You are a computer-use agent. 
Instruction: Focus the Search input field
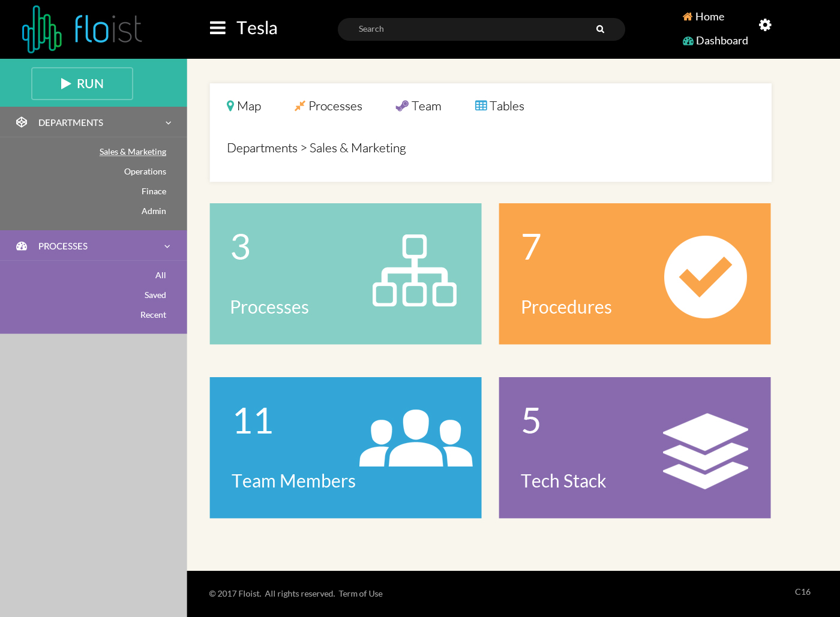[x=468, y=29]
